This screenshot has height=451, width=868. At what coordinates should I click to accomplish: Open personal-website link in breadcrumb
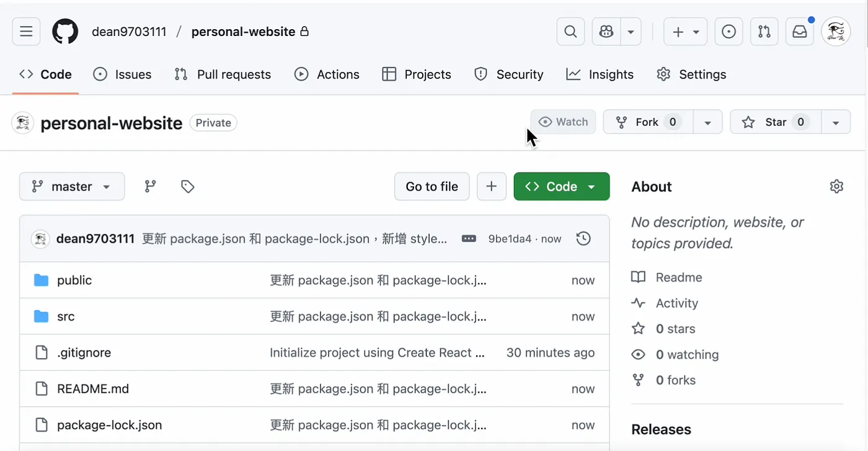(243, 32)
